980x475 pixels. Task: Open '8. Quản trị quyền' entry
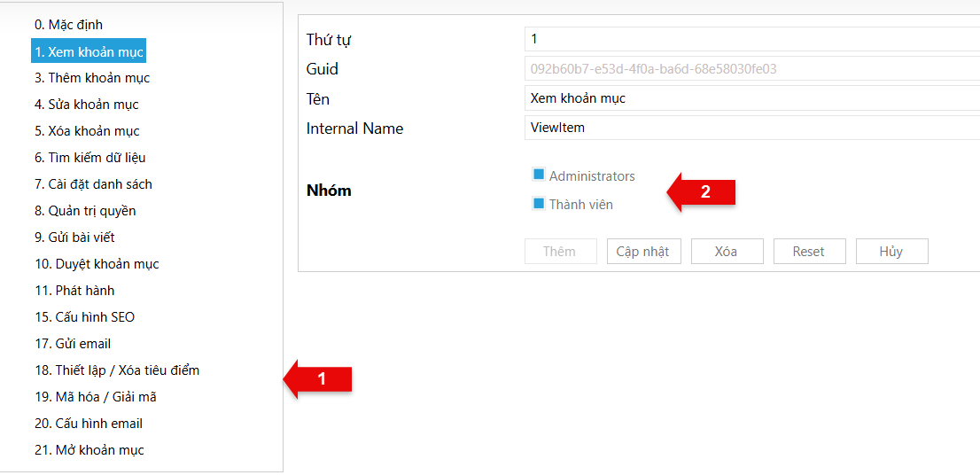[x=85, y=211]
